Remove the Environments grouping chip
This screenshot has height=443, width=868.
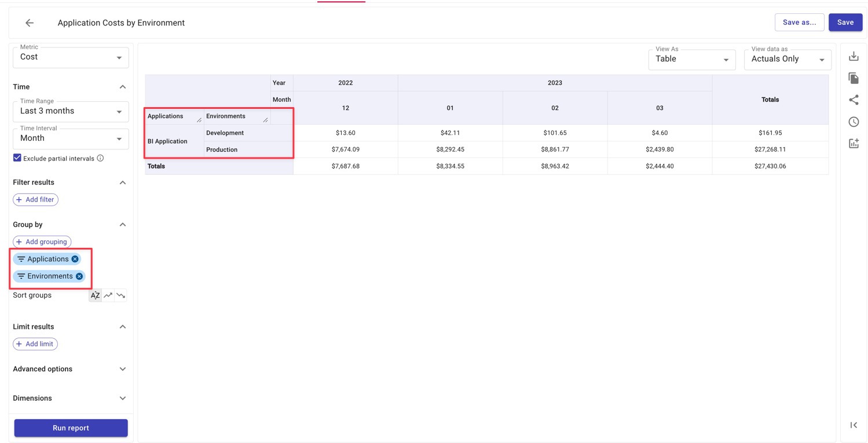click(x=79, y=276)
